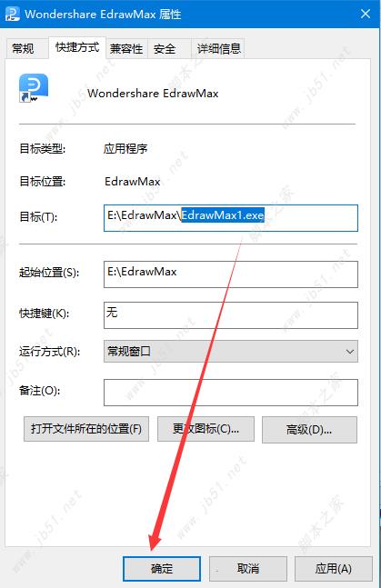Confirm changes with the 确定 button
381x588 pixels.
click(162, 569)
